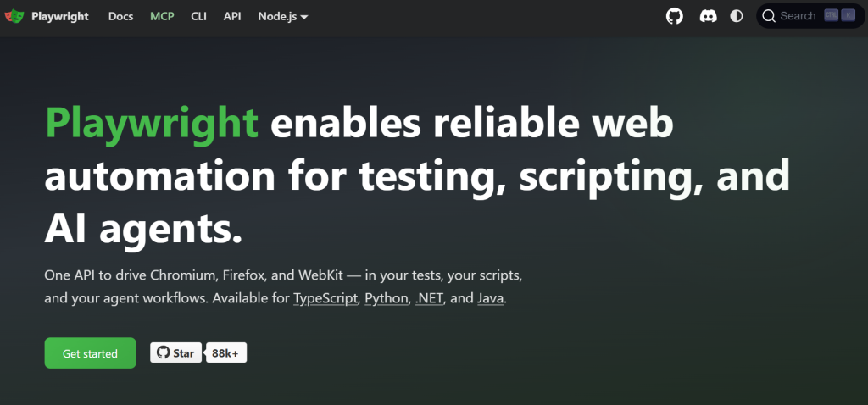Open the Discord server icon
The image size is (868, 405).
pyautogui.click(x=708, y=16)
